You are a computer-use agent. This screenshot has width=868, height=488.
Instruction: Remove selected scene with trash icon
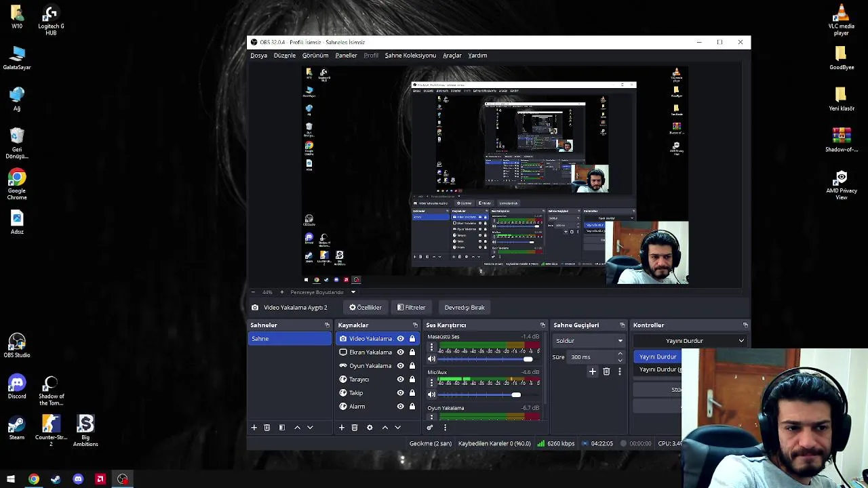point(267,428)
